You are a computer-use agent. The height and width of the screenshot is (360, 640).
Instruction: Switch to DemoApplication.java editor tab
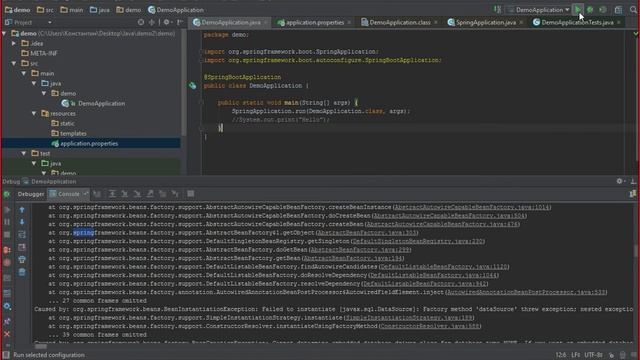click(231, 22)
